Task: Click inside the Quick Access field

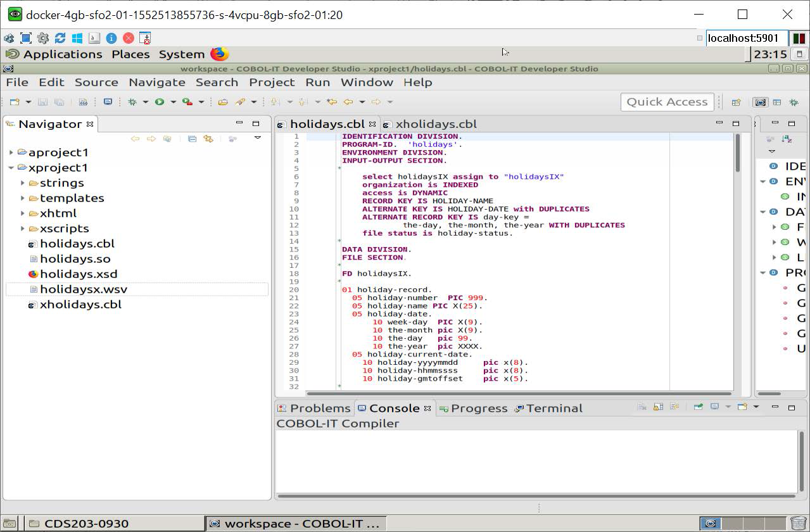Action: pyautogui.click(x=666, y=101)
